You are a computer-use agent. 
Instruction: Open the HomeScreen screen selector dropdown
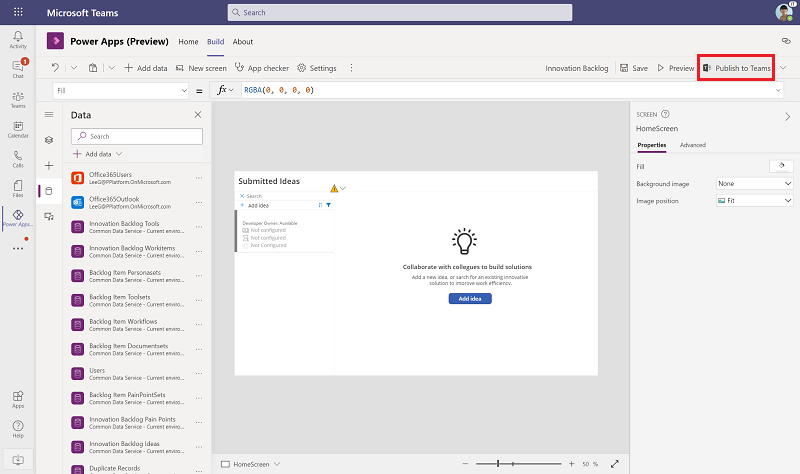point(277,464)
